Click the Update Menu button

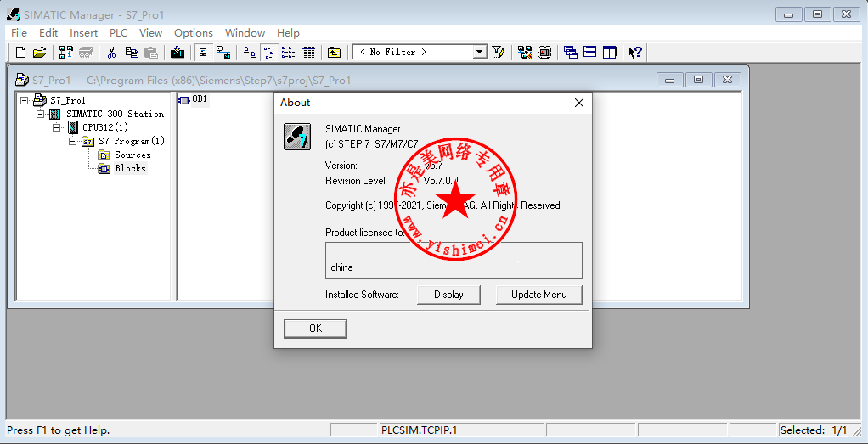(538, 295)
